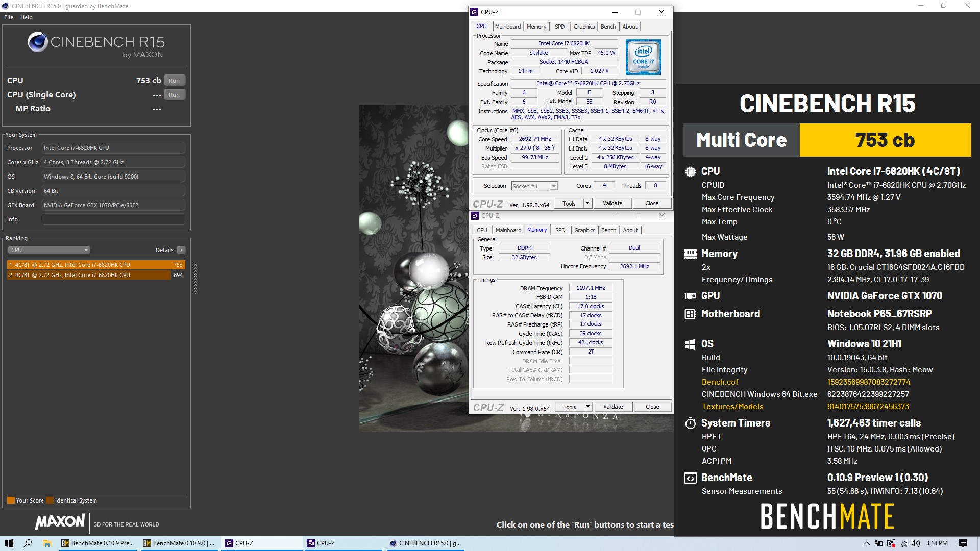Click the Cinebench R15 sphere logo

point(38,42)
